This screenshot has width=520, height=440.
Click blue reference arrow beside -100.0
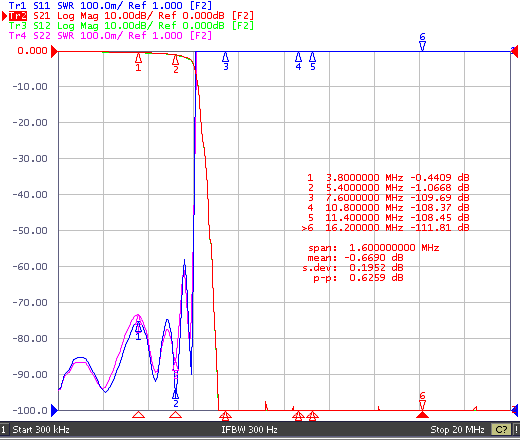point(54,411)
